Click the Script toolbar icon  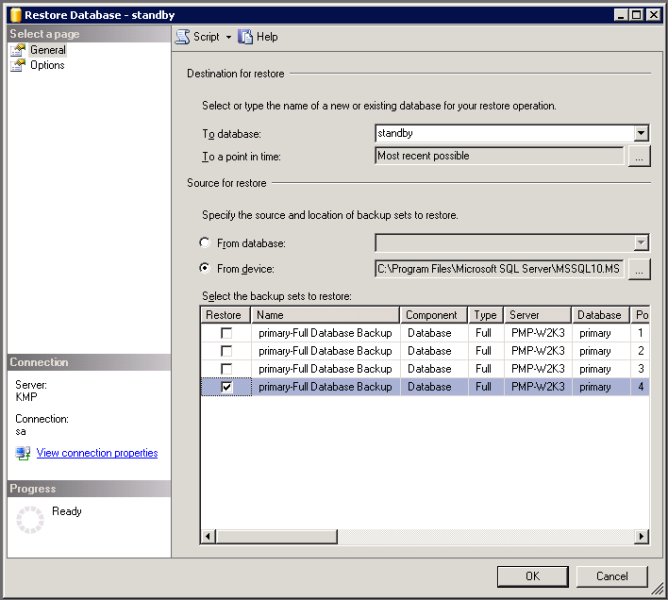click(x=183, y=37)
